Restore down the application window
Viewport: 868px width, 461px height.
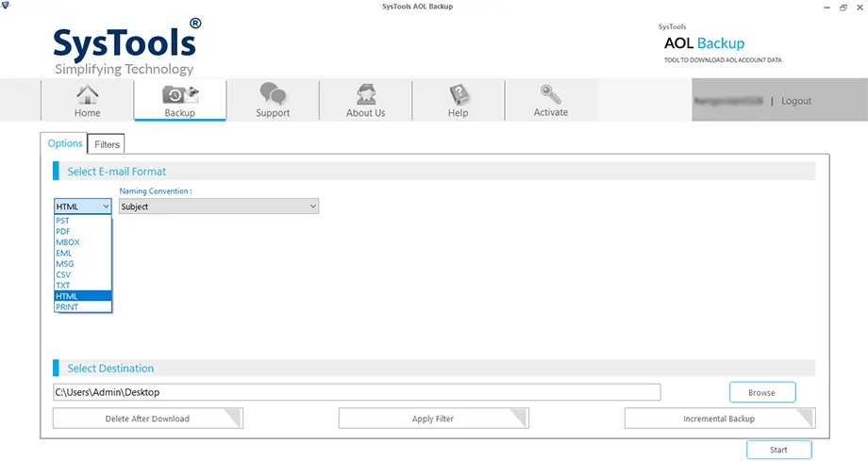843,8
